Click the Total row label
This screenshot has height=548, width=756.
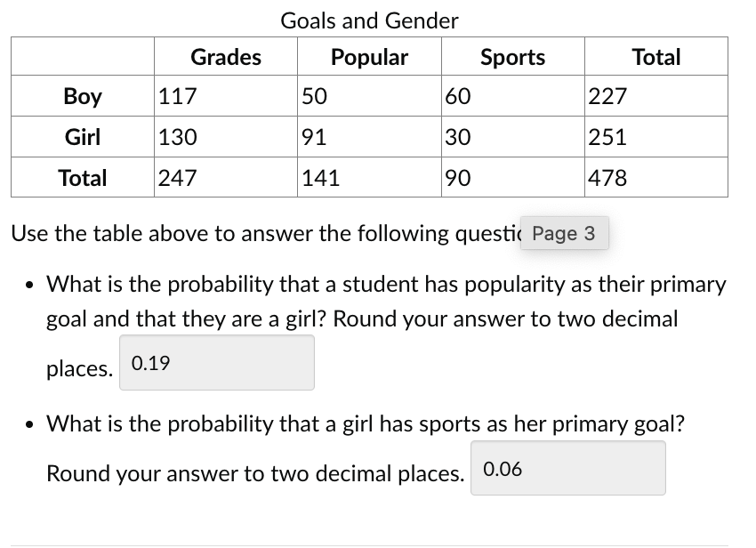click(x=82, y=178)
